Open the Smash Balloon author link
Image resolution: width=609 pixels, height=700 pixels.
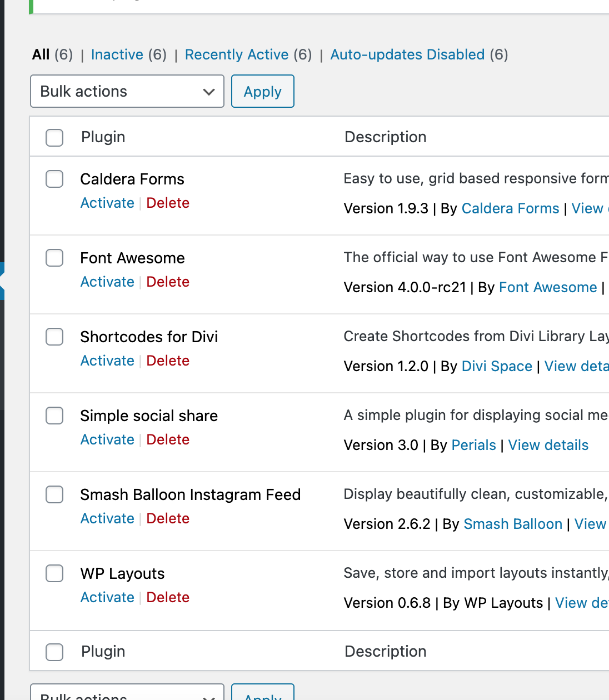(513, 524)
